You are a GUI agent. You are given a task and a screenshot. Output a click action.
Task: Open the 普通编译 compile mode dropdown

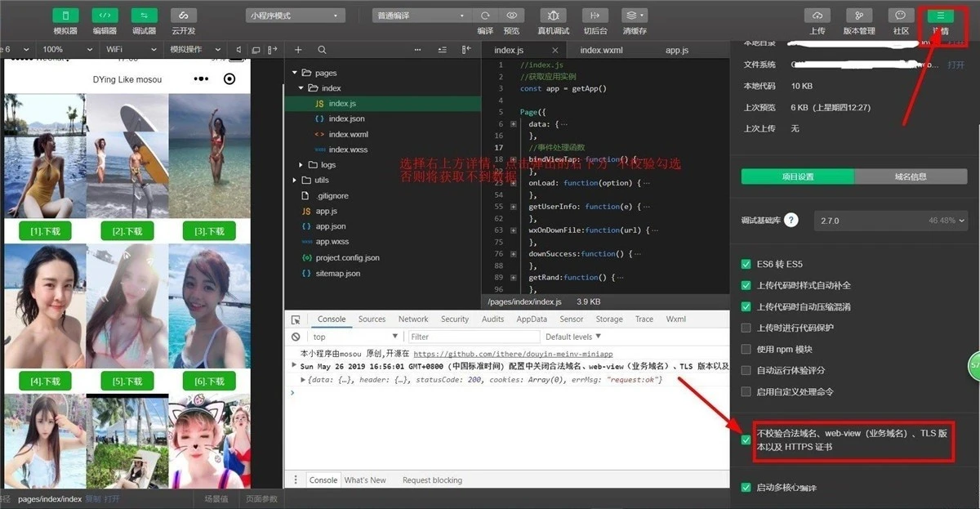tap(421, 16)
